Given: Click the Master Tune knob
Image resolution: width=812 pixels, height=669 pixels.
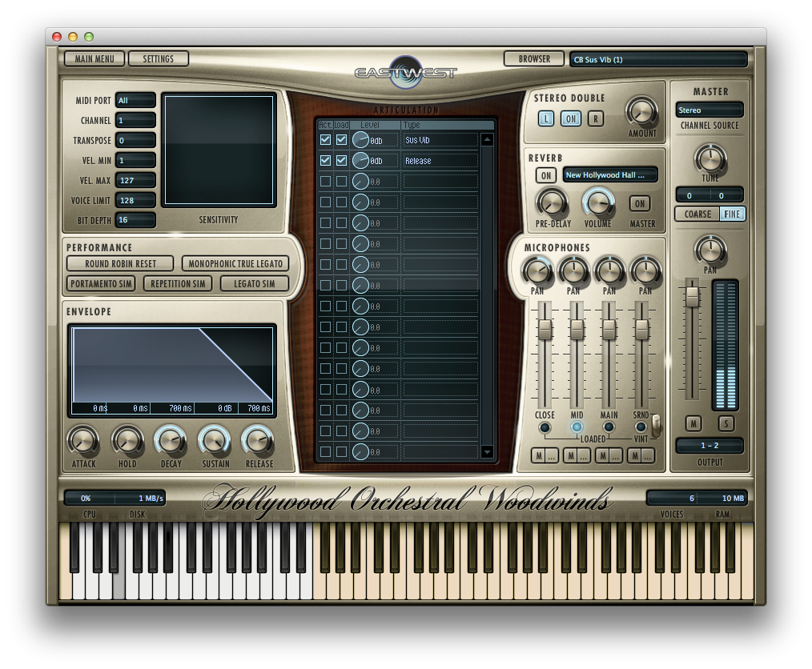Looking at the screenshot, I should pos(710,158).
